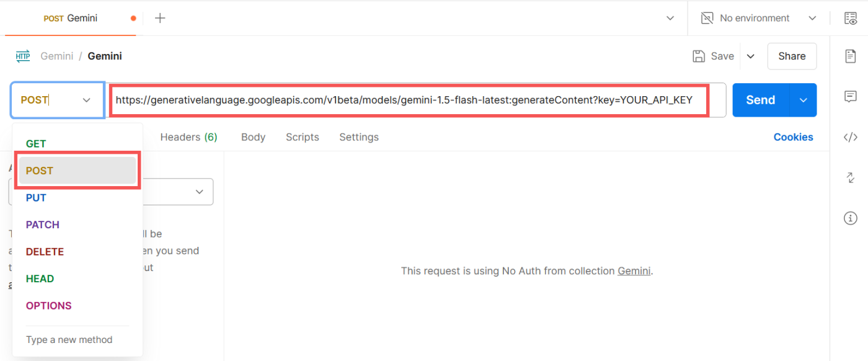Click the Save disk icon
Screen dimensions: 868x361
(x=699, y=56)
